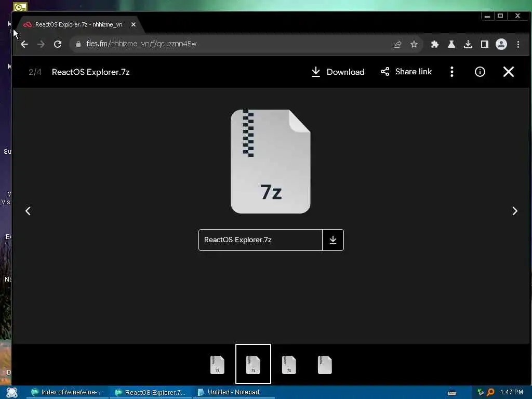The image size is (532, 399).
Task: Click the keyboard icon in system tray
Action: coord(451,393)
